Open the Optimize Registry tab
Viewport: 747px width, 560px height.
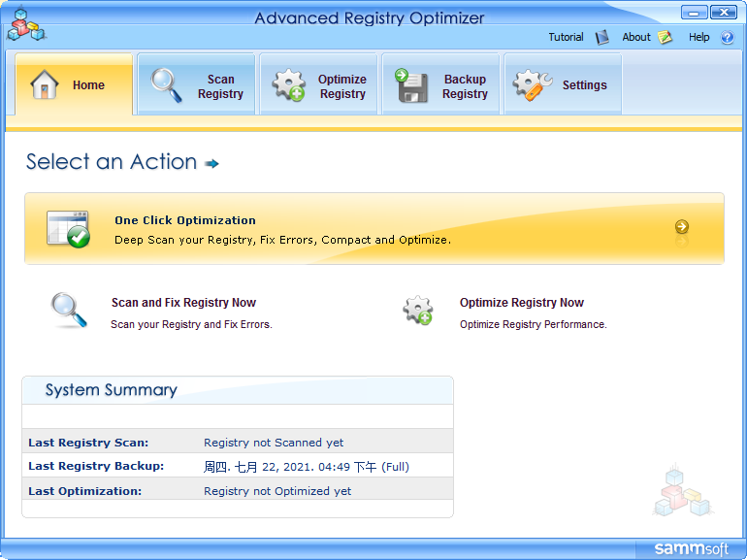pyautogui.click(x=318, y=84)
